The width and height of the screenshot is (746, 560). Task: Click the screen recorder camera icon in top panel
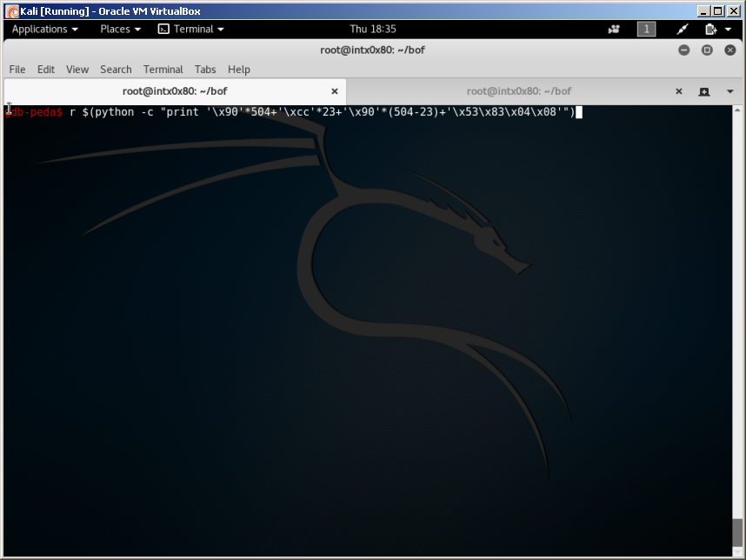coord(614,29)
